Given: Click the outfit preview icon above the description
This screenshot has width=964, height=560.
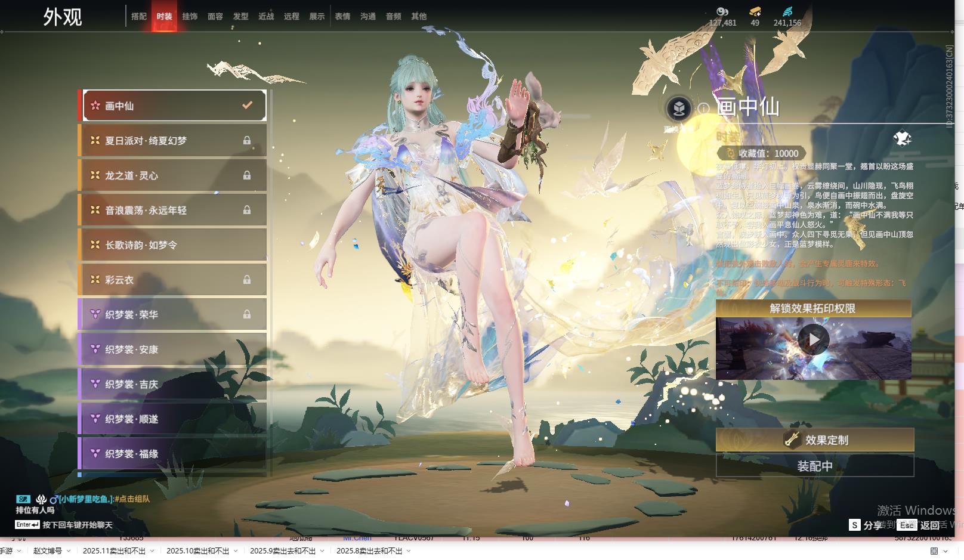Looking at the screenshot, I should coord(902,139).
